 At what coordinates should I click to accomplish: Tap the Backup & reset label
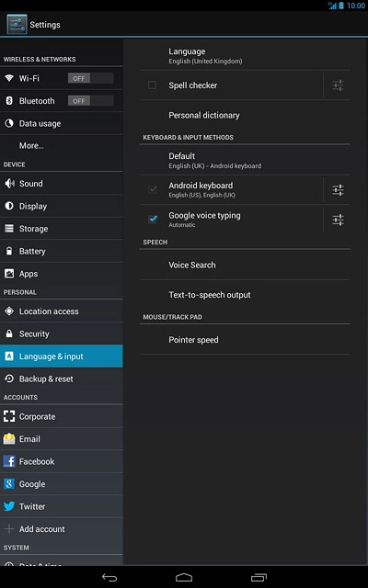46,379
